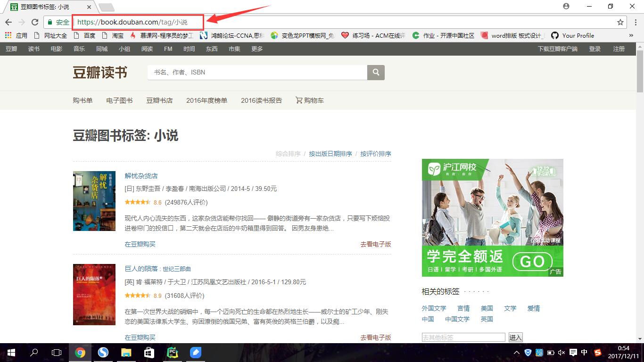
Task: Show more bookmarks via overflow chevron
Action: tap(631, 35)
